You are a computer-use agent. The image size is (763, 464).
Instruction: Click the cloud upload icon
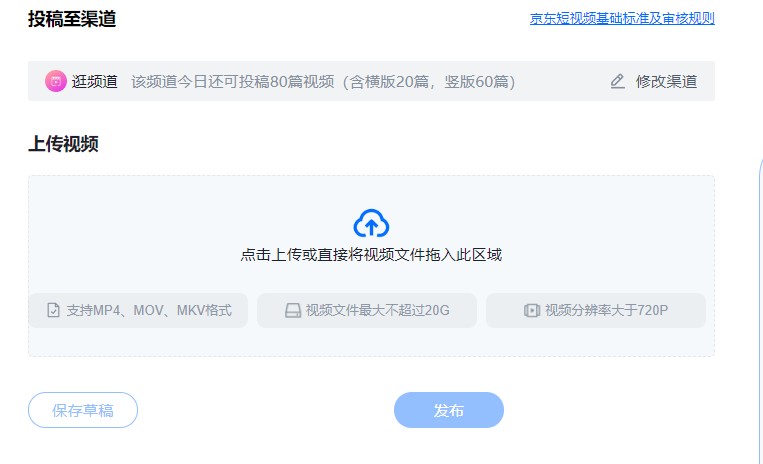coord(371,222)
